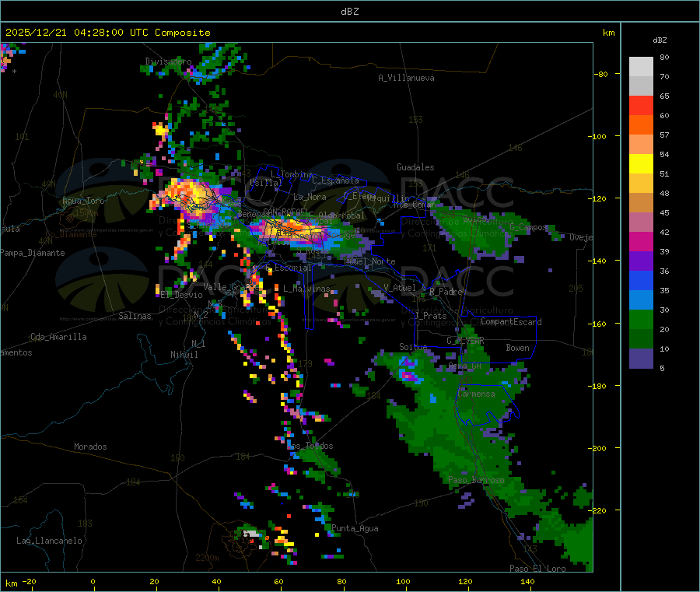Click the legend value 80

664,57
